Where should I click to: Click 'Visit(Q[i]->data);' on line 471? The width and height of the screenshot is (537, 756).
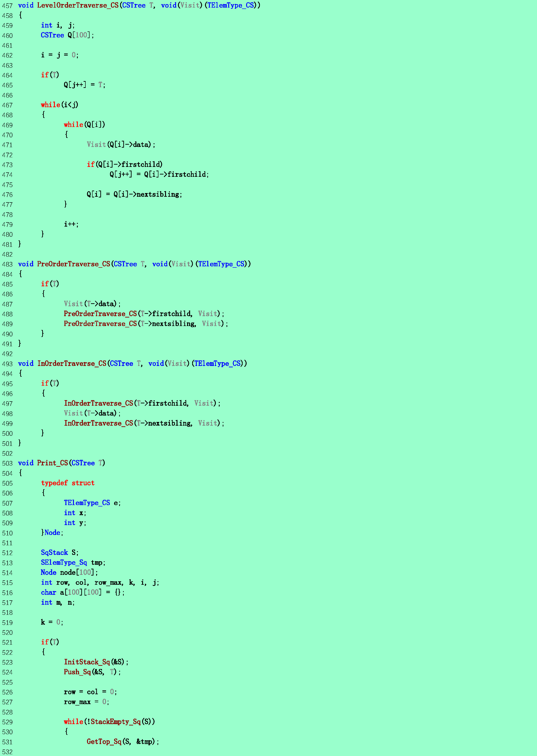(121, 144)
